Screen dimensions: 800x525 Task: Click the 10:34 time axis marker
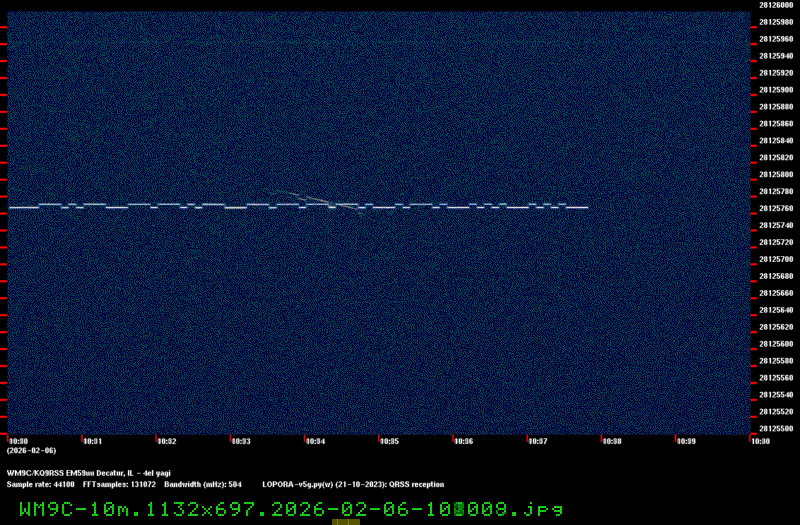pyautogui.click(x=315, y=441)
